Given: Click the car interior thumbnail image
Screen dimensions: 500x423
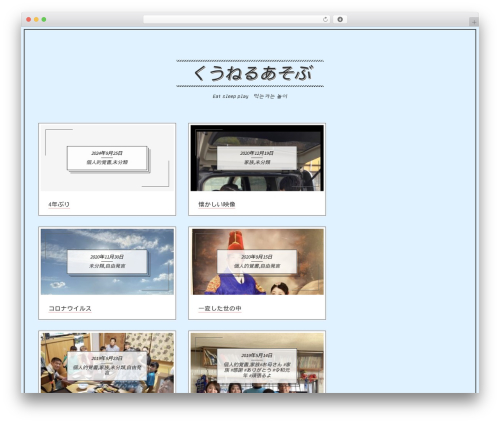Looking at the screenshot, I should 257,158.
